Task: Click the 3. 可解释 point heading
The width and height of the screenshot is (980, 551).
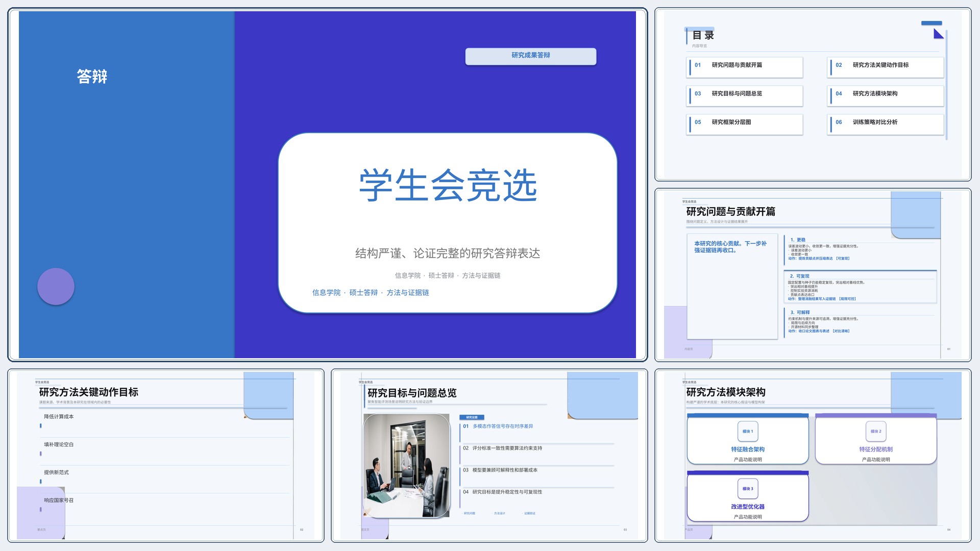Action: [800, 312]
